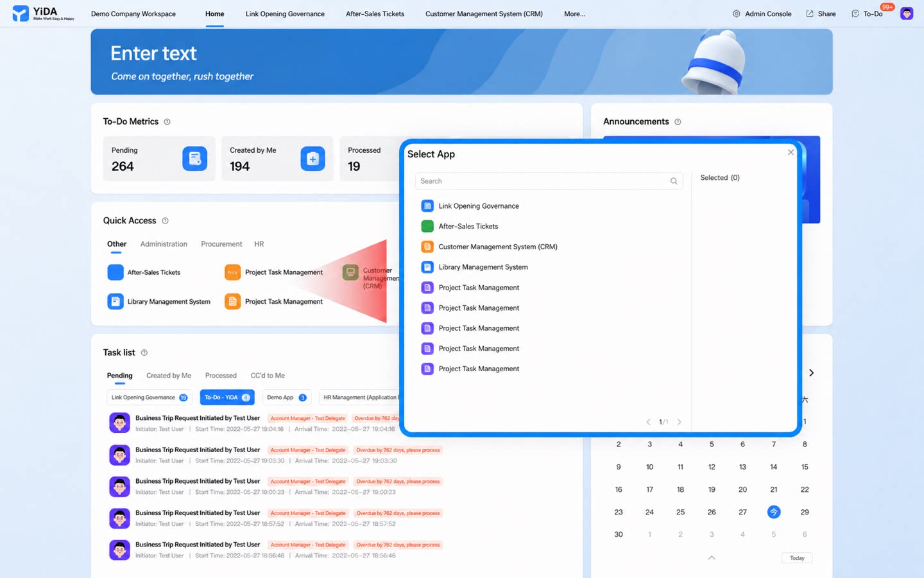Collapse the calendar with up chevron
The height and width of the screenshot is (578, 924).
pyautogui.click(x=712, y=557)
